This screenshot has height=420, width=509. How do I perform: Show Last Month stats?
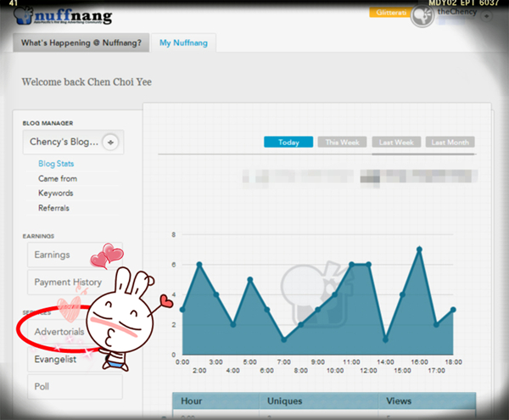click(450, 142)
